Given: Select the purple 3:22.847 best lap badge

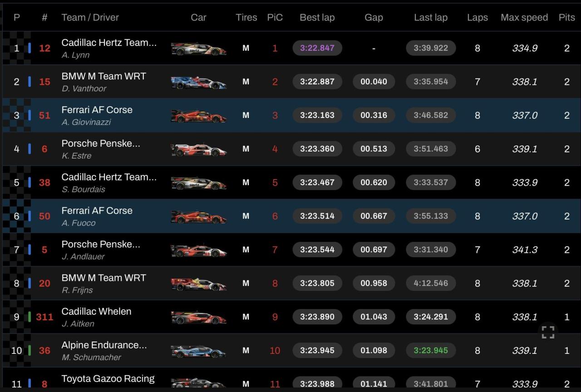Looking at the screenshot, I should (317, 48).
